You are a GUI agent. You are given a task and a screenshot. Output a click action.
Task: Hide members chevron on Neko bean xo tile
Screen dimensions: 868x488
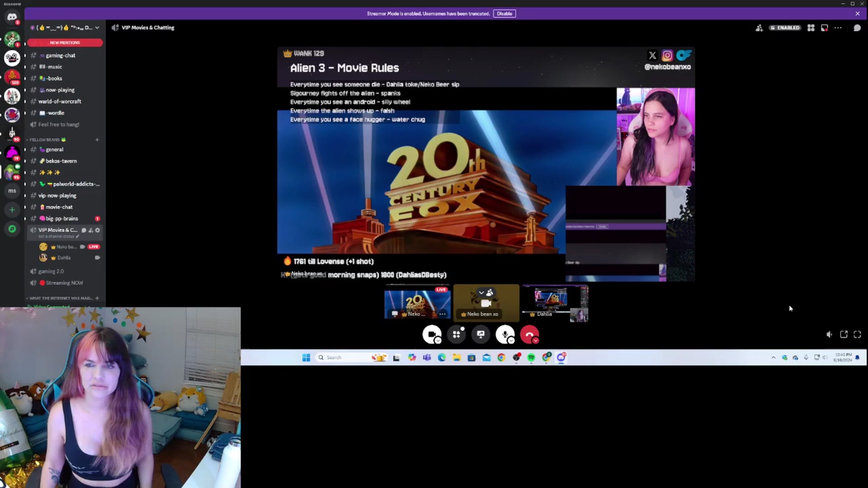pos(481,293)
